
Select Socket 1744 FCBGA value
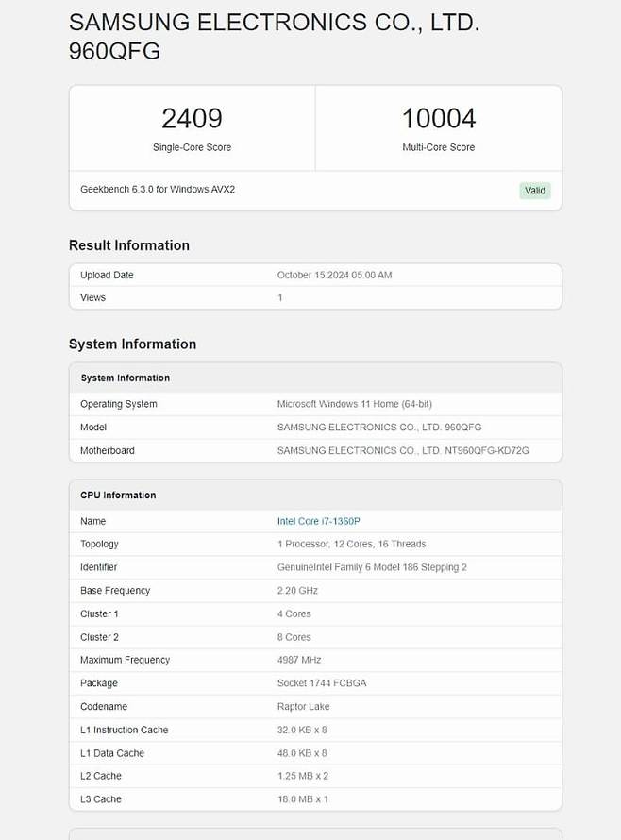coord(322,683)
